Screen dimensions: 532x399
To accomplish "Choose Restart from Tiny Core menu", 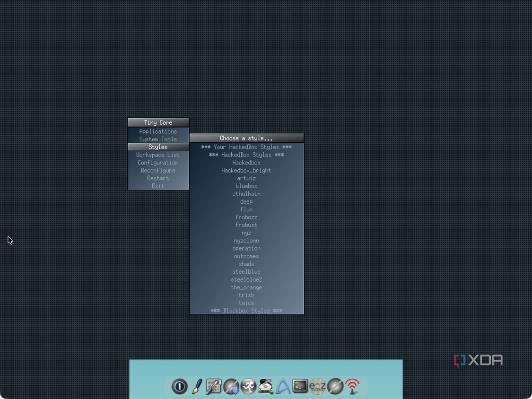I will [x=158, y=178].
